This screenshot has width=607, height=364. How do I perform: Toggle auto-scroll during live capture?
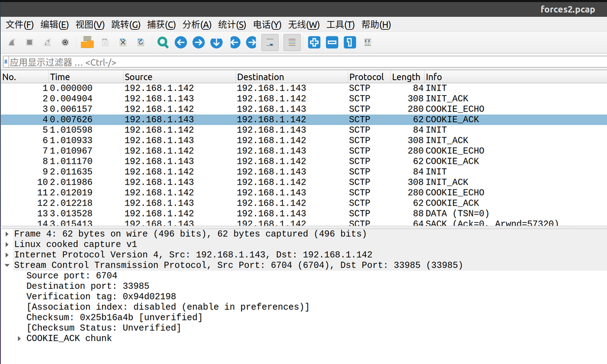click(x=270, y=42)
